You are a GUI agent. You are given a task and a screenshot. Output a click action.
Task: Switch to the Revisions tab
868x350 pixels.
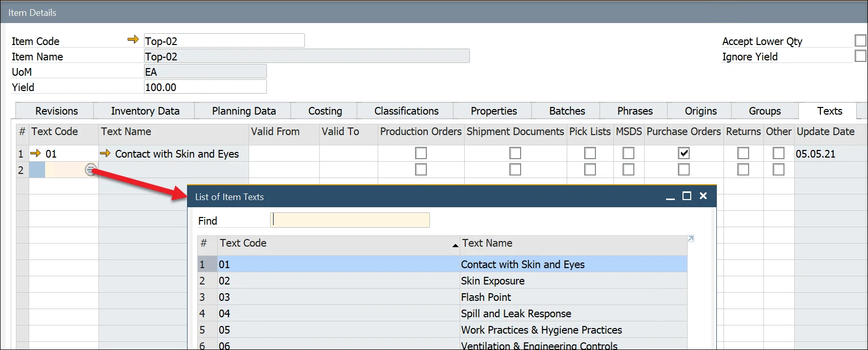(x=55, y=111)
